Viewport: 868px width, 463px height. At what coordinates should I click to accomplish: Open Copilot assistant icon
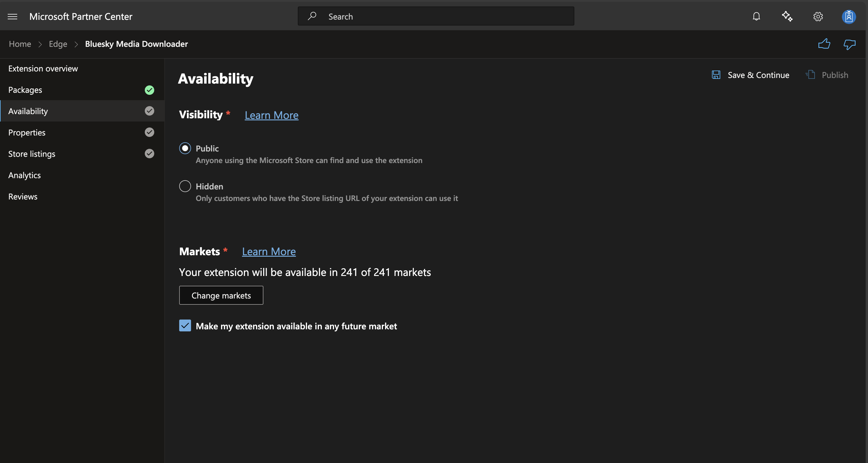tap(787, 16)
